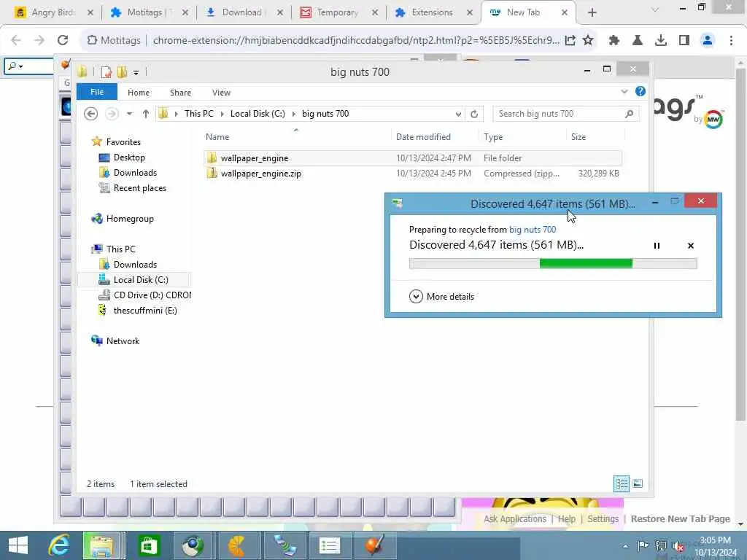
Task: Click New folder quick access icon
Action: pyautogui.click(x=123, y=72)
